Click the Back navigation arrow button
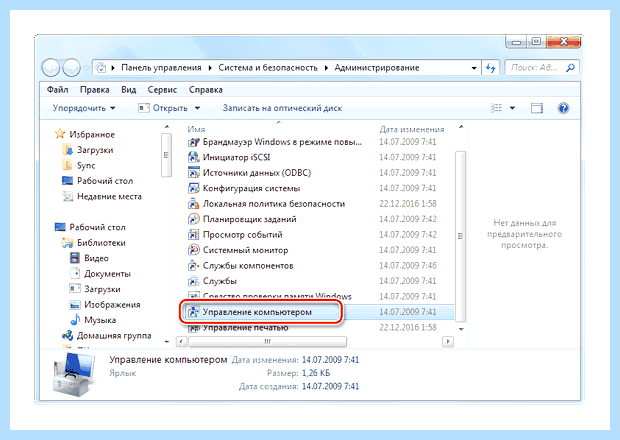This screenshot has height=440, width=620. tap(51, 68)
